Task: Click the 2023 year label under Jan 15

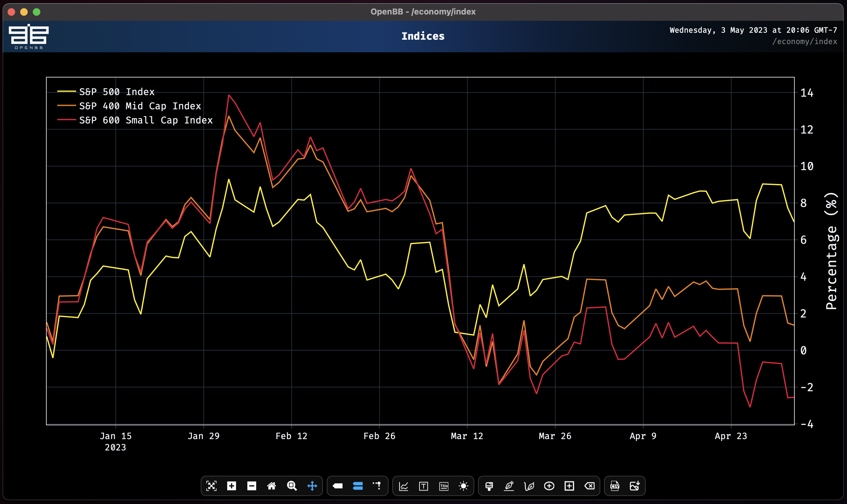Action: coord(116,448)
